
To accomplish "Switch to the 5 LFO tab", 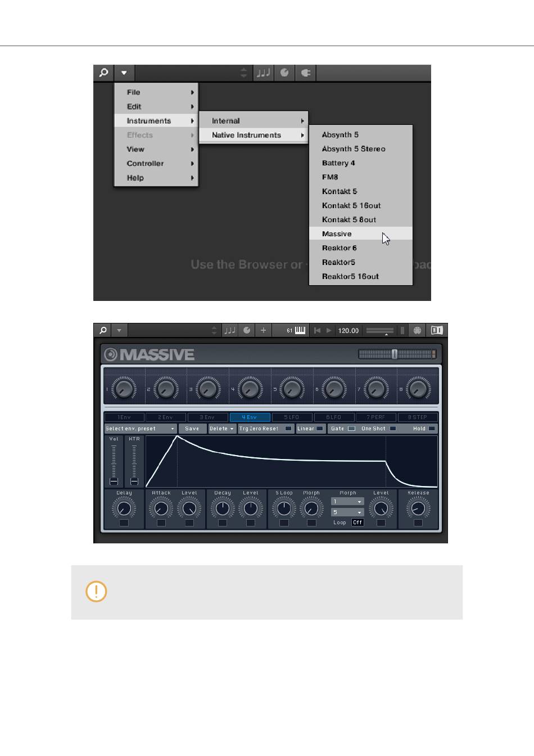I will (x=292, y=417).
